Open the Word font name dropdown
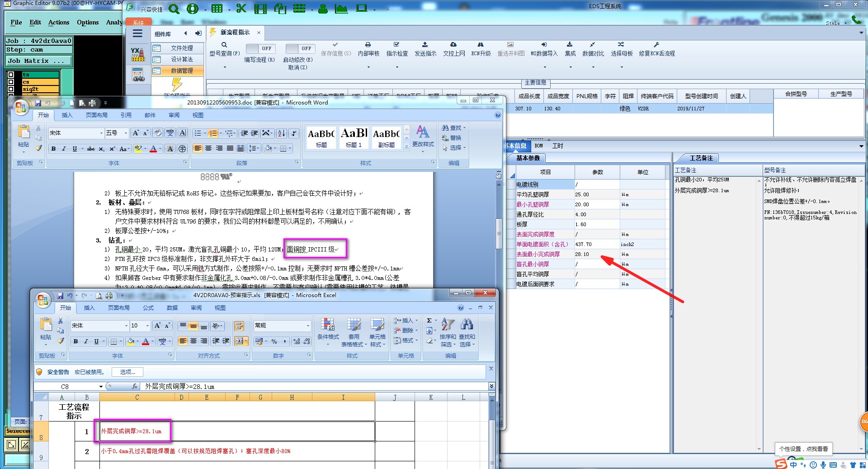The height and width of the screenshot is (469, 868). [x=101, y=133]
